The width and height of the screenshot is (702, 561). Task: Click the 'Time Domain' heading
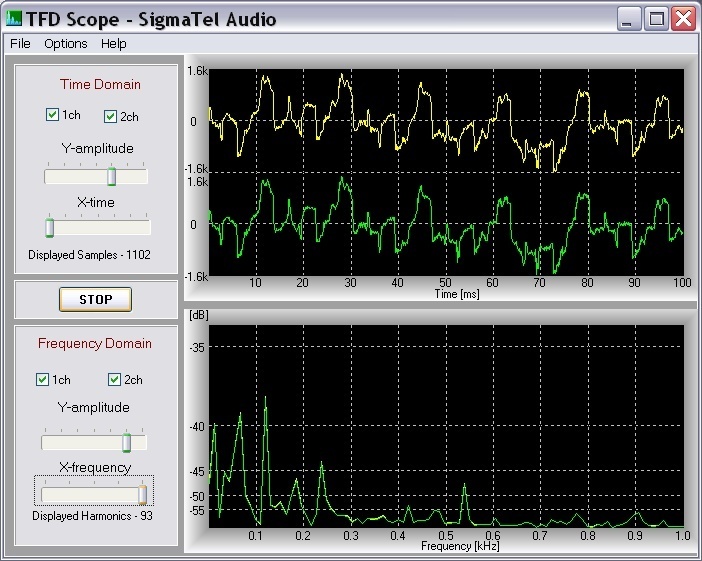click(x=100, y=84)
